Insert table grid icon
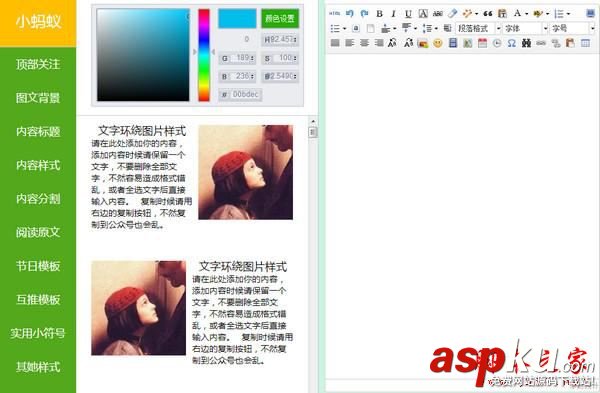The image size is (600, 393). tap(585, 43)
